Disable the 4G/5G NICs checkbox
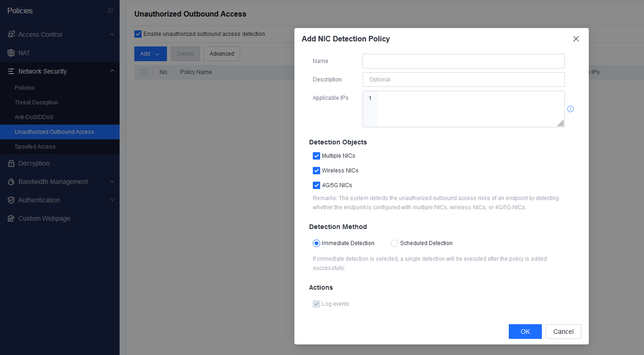Image resolution: width=644 pixels, height=355 pixels. 316,185
